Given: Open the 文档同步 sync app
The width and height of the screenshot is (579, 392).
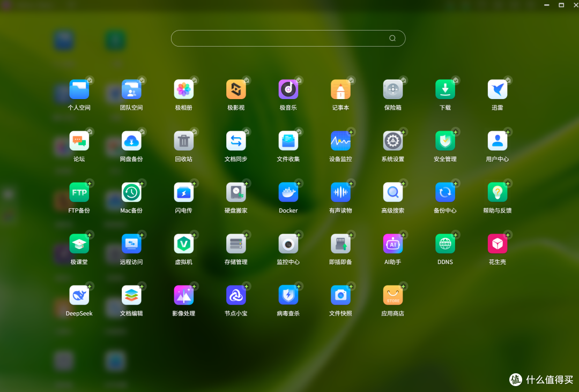Looking at the screenshot, I should click(236, 141).
